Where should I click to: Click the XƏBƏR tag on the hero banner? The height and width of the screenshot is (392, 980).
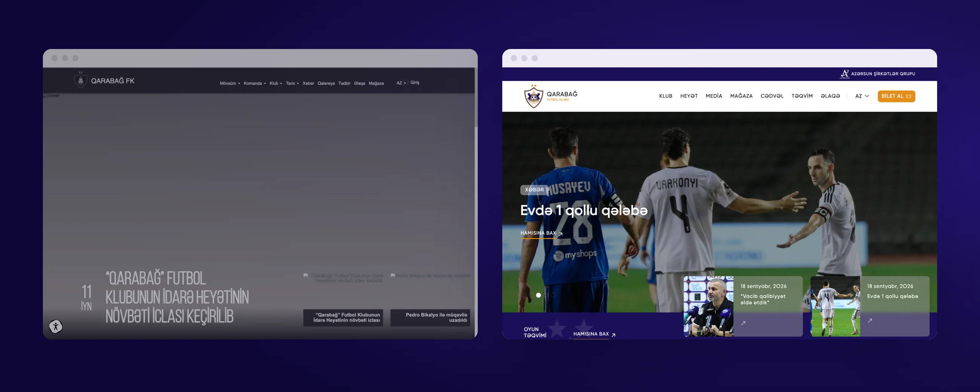(534, 190)
